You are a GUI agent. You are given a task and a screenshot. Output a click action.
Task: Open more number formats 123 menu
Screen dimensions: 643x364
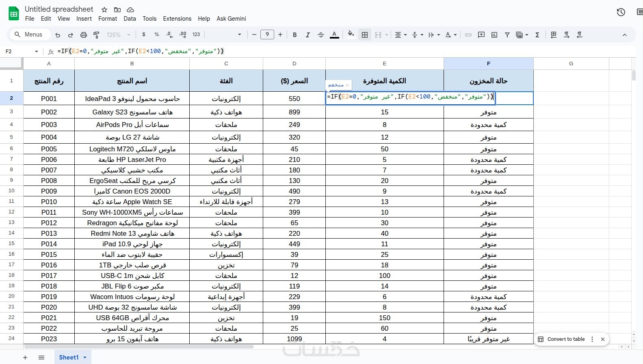pyautogui.click(x=196, y=34)
